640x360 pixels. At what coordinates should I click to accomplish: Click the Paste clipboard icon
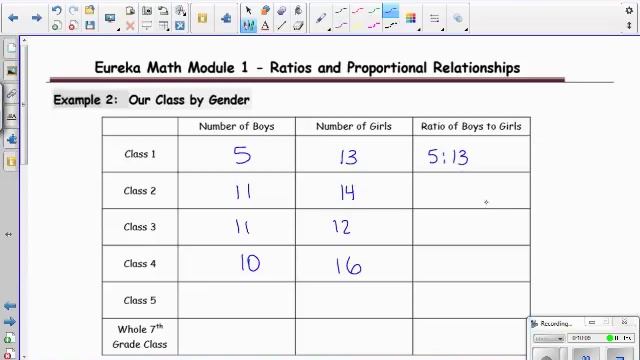point(130,10)
